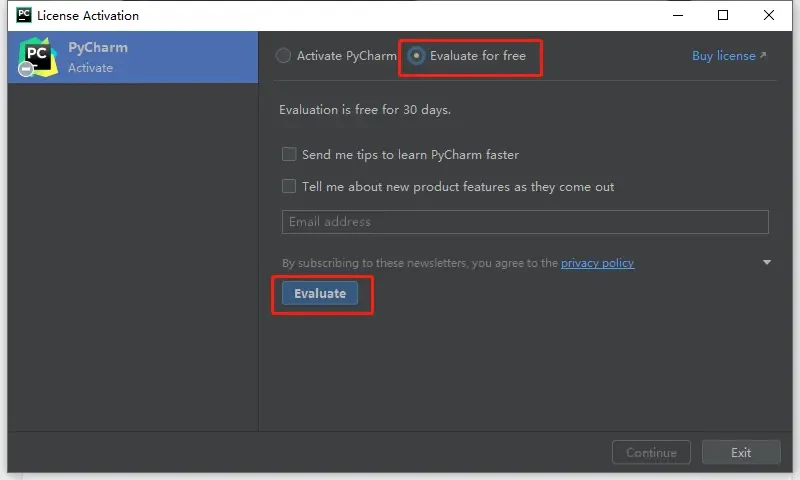Select the Activate PyCharm radio button

(284, 56)
